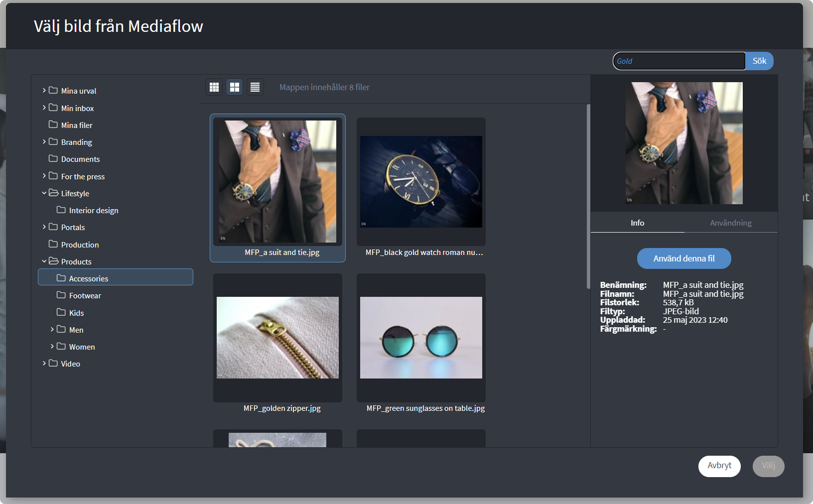Screen dimensions: 813x504
Task: Select the golden zipper thumbnail
Action: tap(277, 338)
